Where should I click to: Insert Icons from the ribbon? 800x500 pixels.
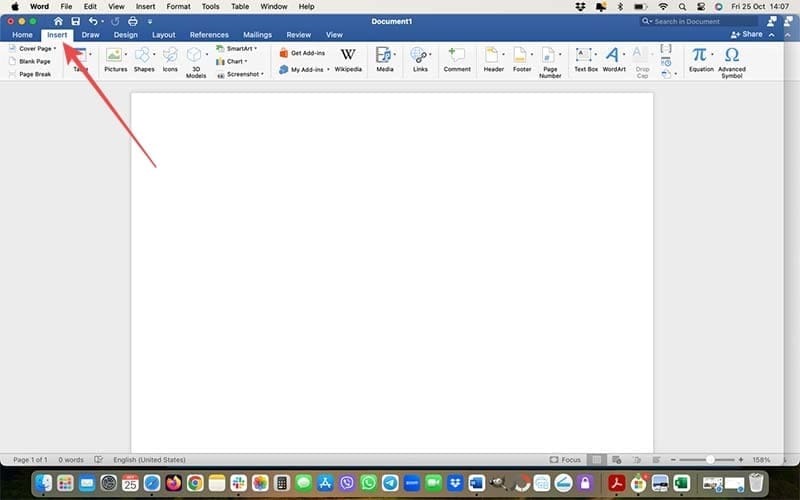click(x=170, y=60)
